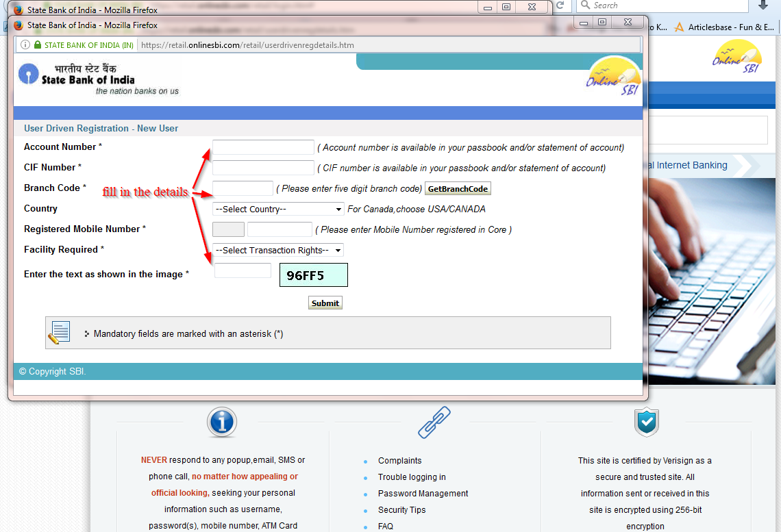Click the site information icon in address bar
The width and height of the screenshot is (781, 532).
tap(25, 45)
